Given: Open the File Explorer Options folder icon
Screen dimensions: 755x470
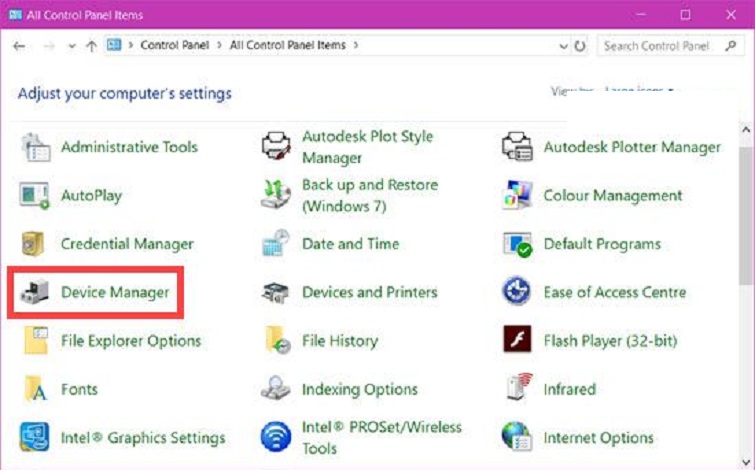Looking at the screenshot, I should tap(36, 340).
